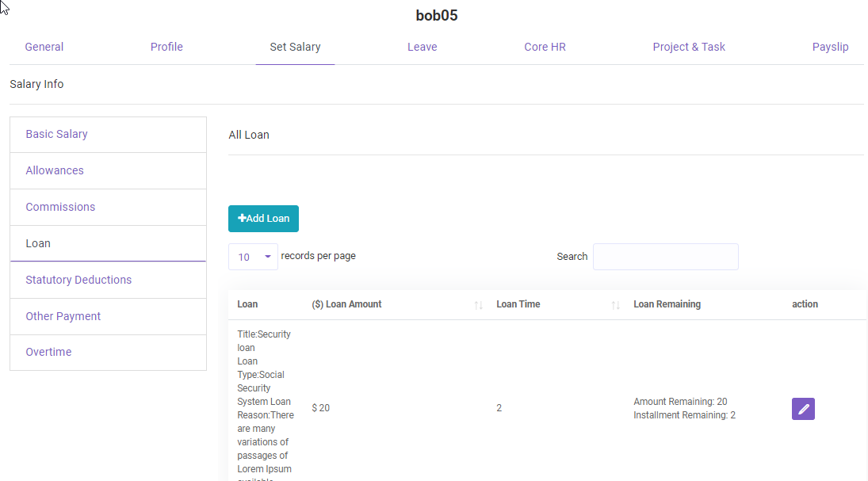
Task: Open Statutory Deductions section
Action: 78,280
